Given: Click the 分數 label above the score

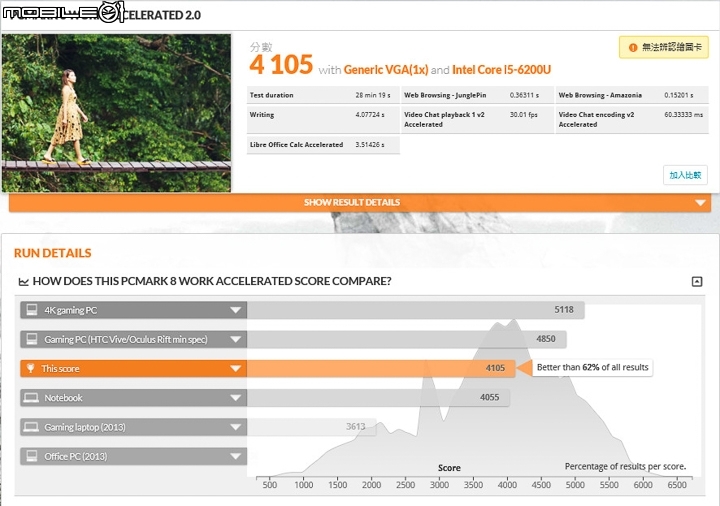Looking at the screenshot, I should coord(261,47).
